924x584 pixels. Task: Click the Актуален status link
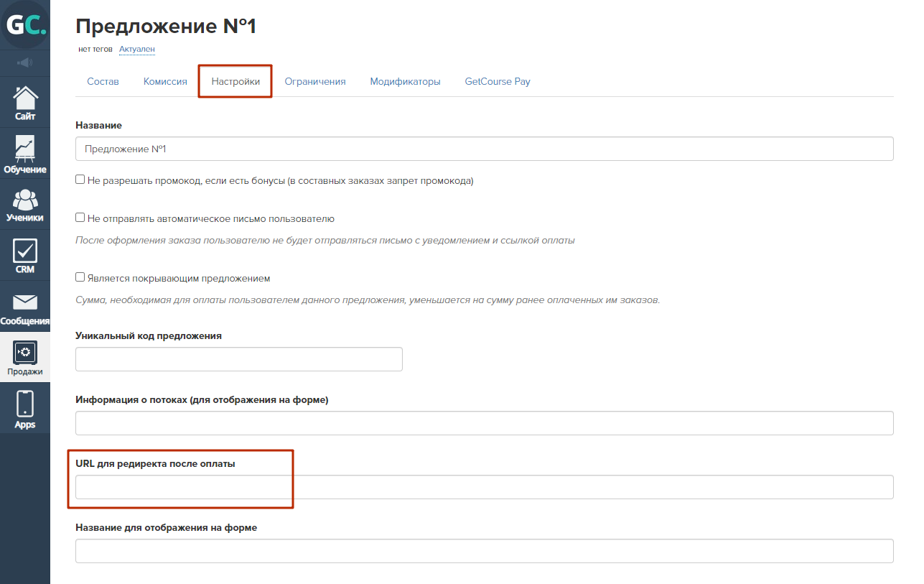pos(137,50)
